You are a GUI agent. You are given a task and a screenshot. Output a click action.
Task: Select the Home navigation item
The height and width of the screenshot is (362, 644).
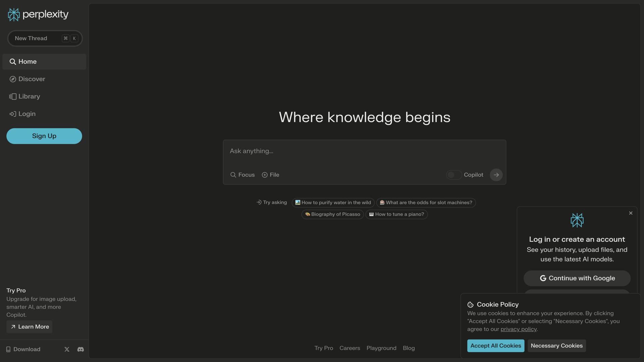(x=27, y=62)
